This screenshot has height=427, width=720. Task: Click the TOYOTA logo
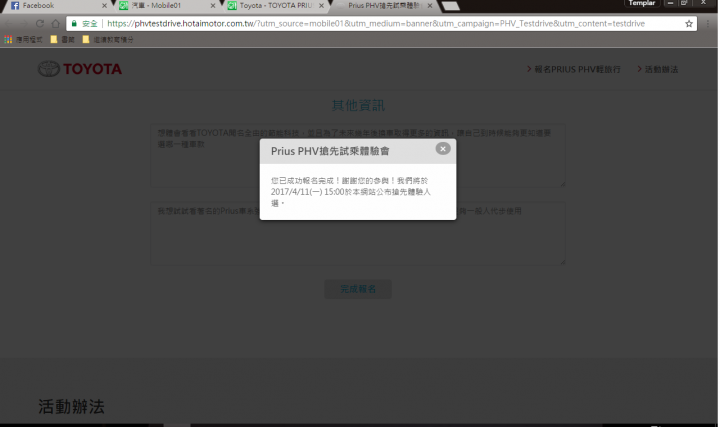pos(80,69)
